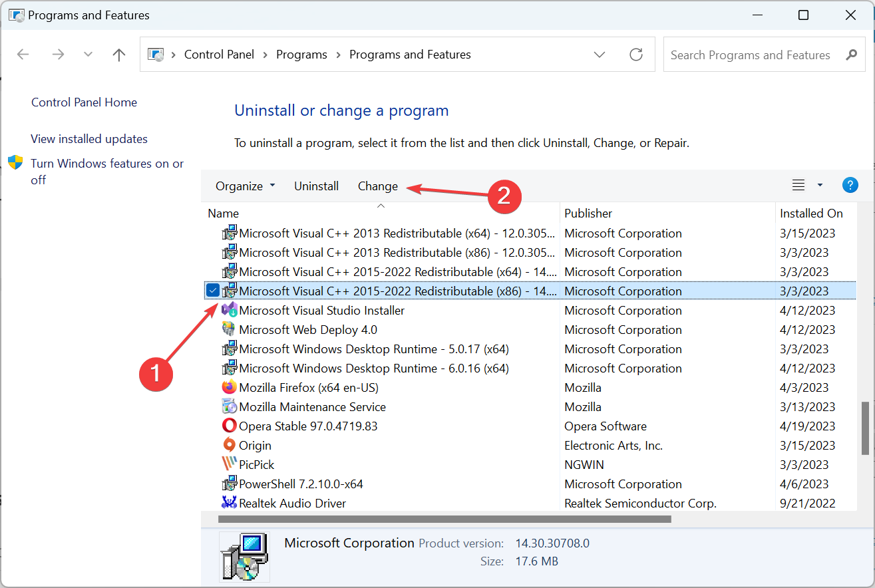
Task: Click the details pane installer thumbnail
Action: (244, 559)
